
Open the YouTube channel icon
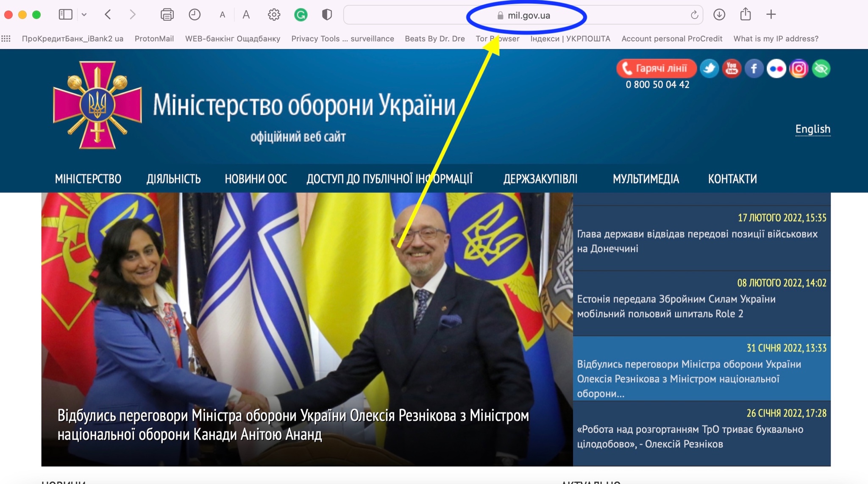(x=732, y=69)
